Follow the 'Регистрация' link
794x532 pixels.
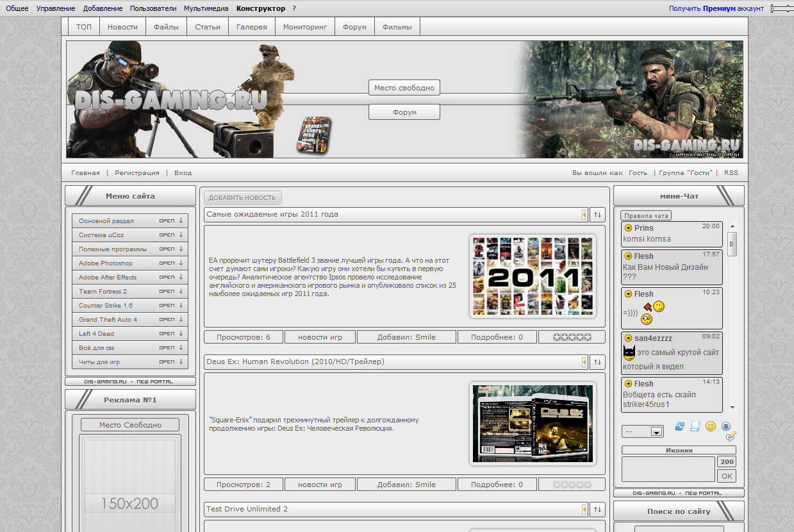pos(137,173)
